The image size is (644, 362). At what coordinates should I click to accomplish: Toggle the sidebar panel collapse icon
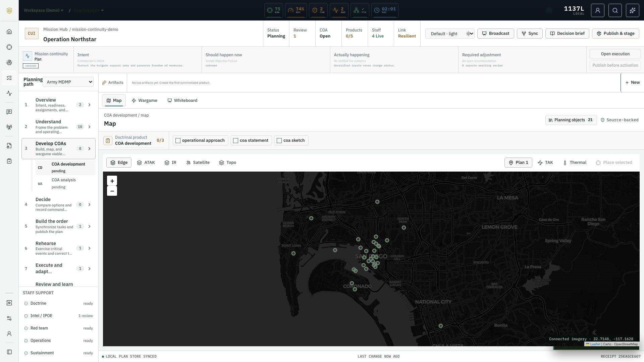(9, 352)
